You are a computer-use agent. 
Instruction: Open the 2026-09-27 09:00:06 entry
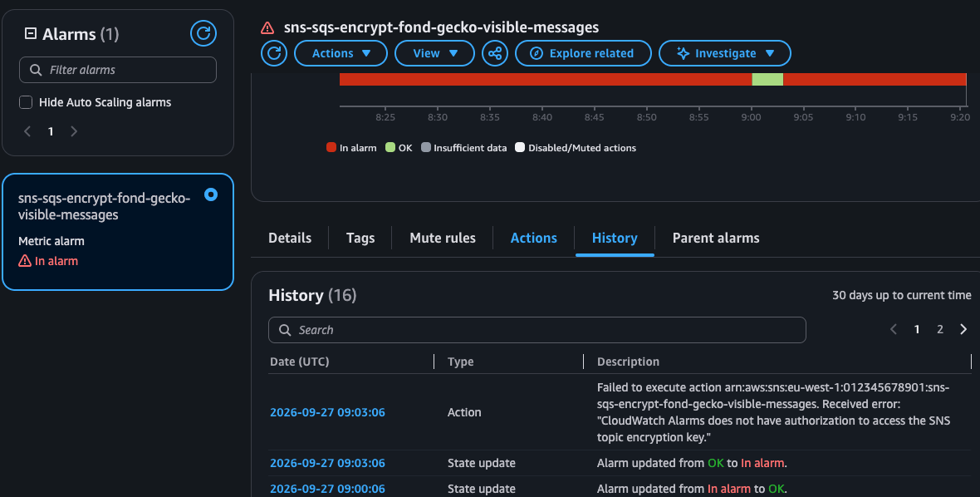click(327, 489)
